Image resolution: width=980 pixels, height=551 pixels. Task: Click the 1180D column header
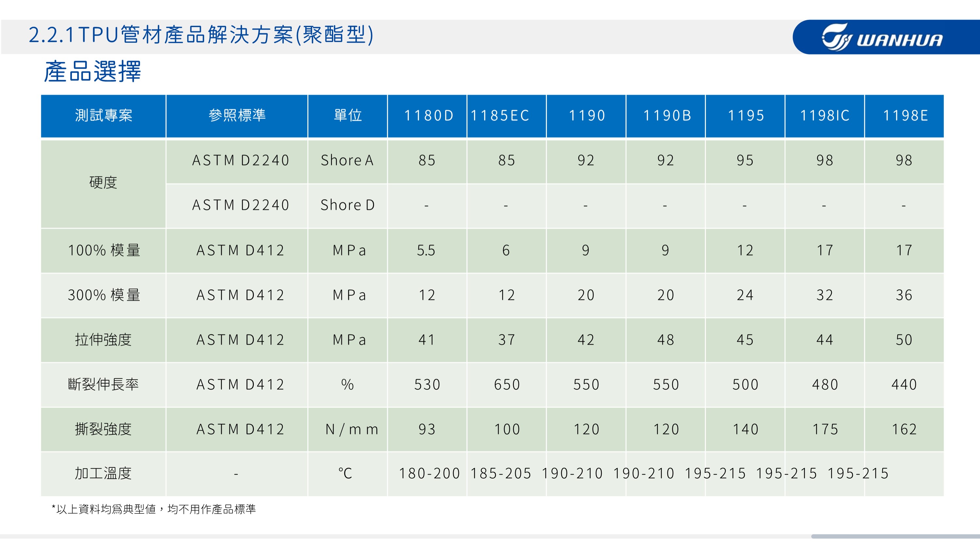(x=428, y=116)
